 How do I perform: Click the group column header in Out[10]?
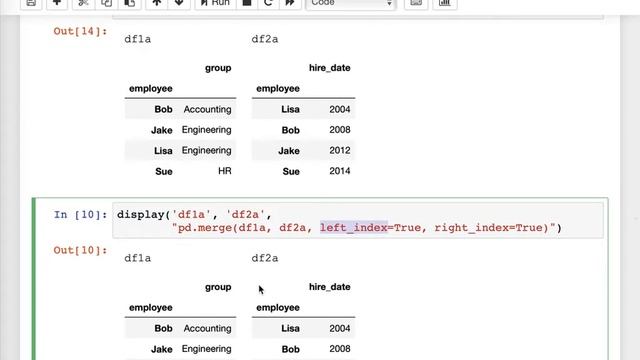(x=218, y=287)
